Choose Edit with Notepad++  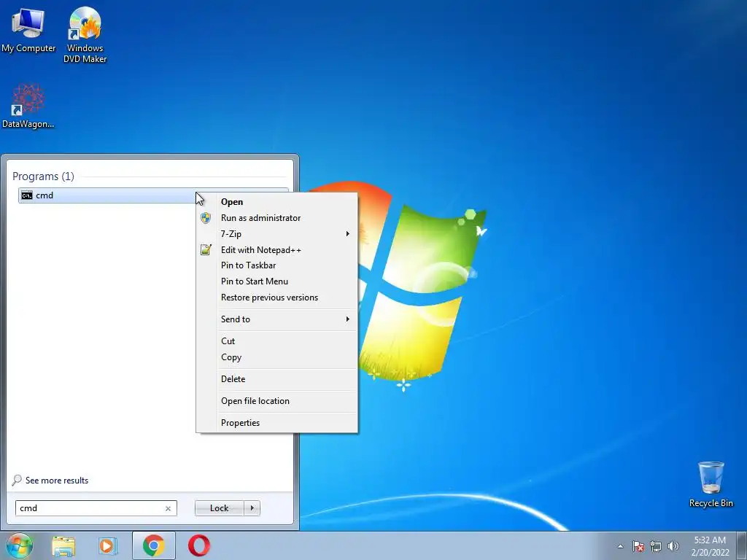coord(276,250)
